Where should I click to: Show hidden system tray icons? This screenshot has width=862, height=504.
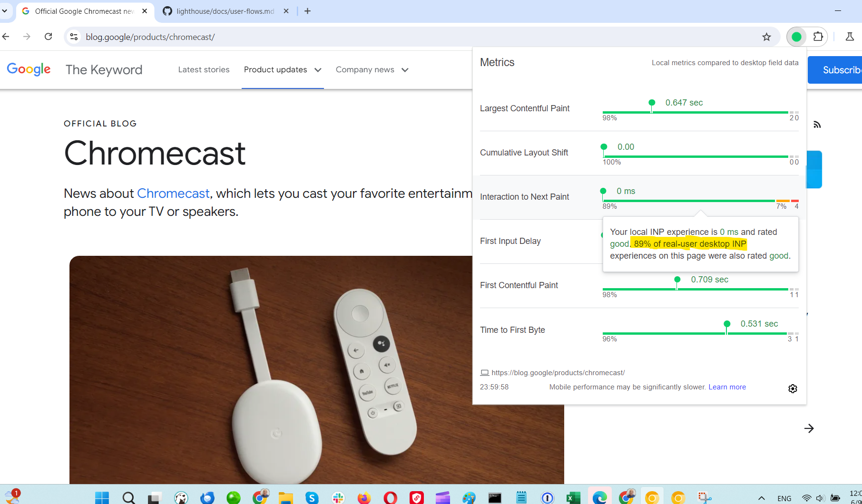(x=761, y=498)
